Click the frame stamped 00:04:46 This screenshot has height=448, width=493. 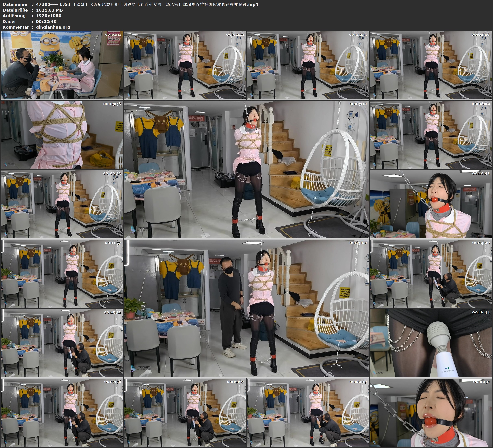431,65
